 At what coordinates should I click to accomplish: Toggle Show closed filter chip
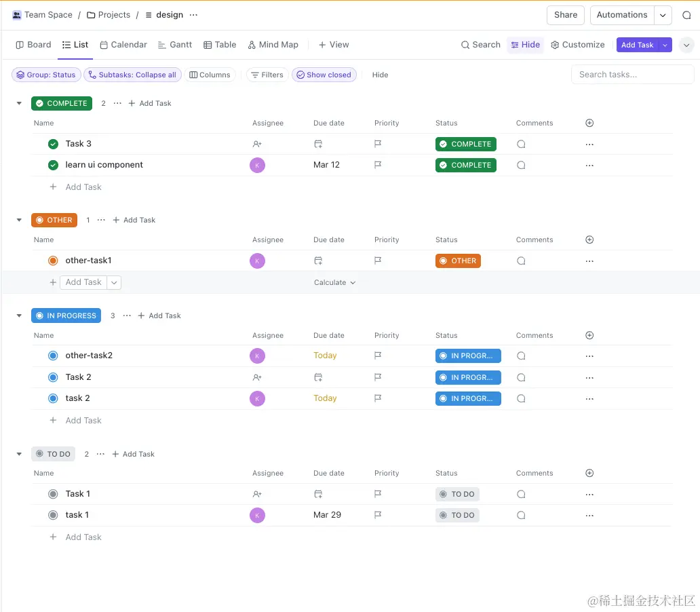point(324,75)
